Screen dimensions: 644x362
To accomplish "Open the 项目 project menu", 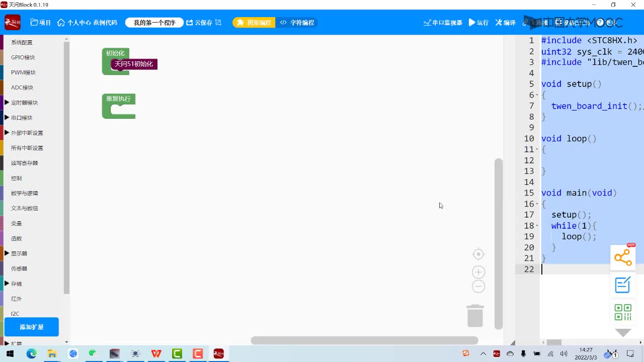I will pos(41,23).
